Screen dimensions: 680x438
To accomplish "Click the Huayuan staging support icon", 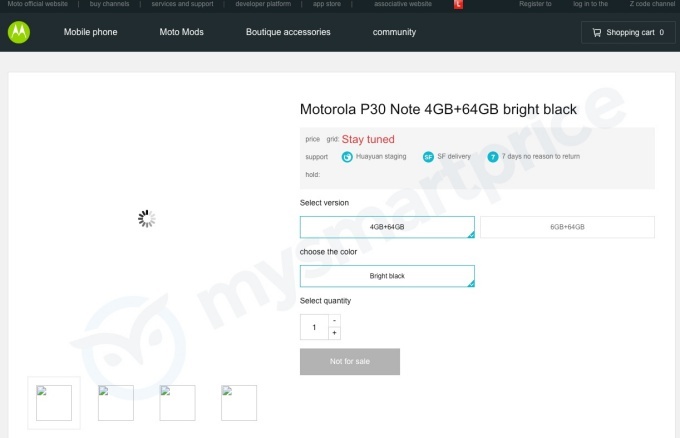I will click(347, 157).
